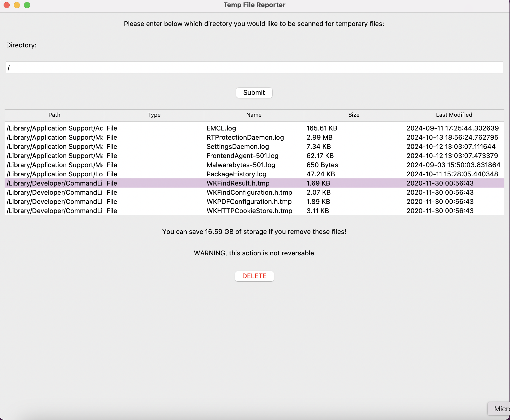This screenshot has width=510, height=420.
Task: Select the PackageHistory.log row
Action: point(254,174)
